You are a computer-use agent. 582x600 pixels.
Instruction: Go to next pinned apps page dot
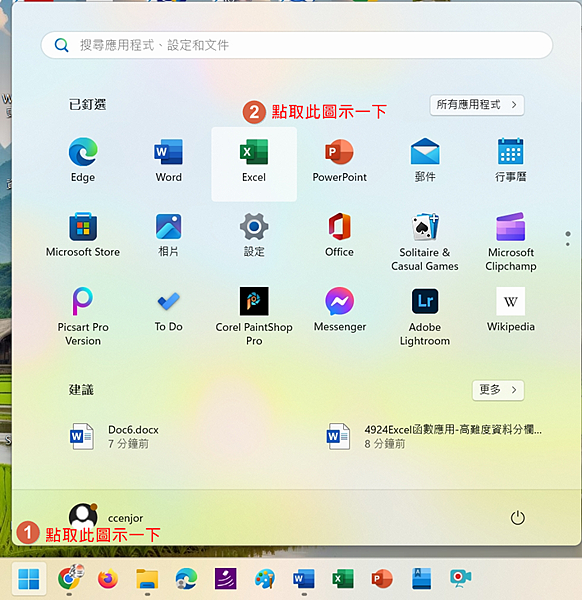(x=567, y=244)
